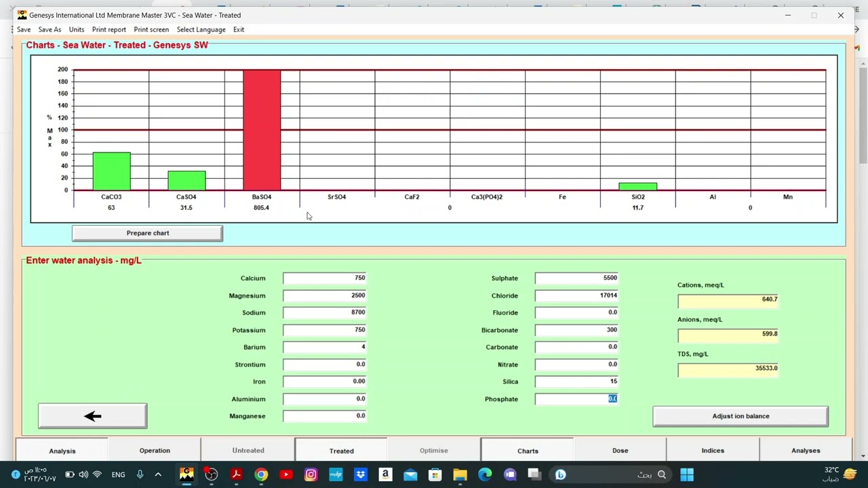Click the microphone icon in the system tray
Image resolution: width=868 pixels, height=488 pixels.
140,474
